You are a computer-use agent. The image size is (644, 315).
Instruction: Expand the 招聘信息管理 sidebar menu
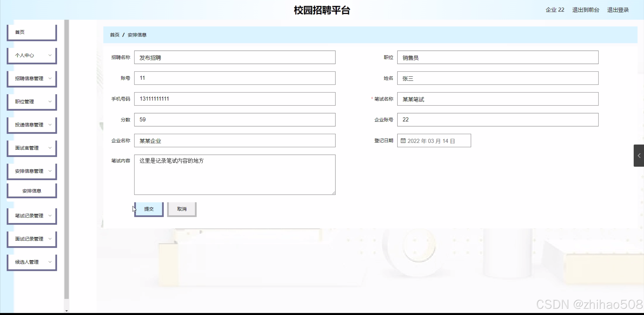32,79
